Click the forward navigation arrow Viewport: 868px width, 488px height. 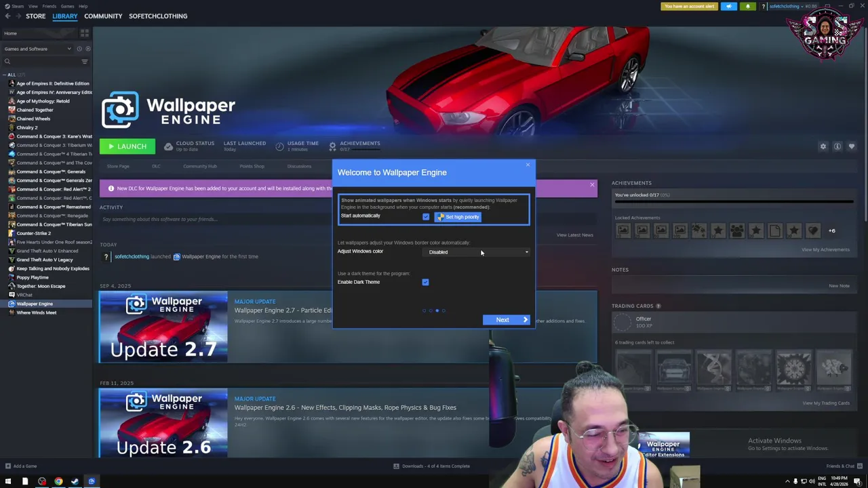tap(18, 16)
